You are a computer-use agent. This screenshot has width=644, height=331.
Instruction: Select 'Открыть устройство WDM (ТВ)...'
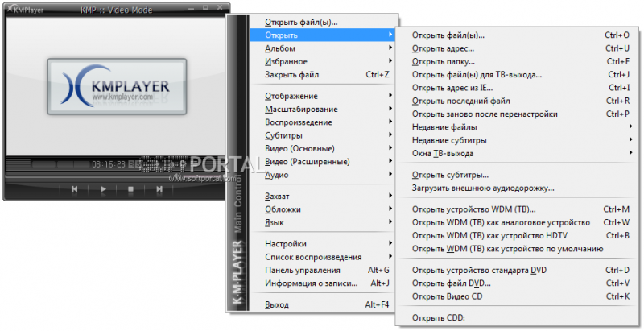pyautogui.click(x=518, y=209)
